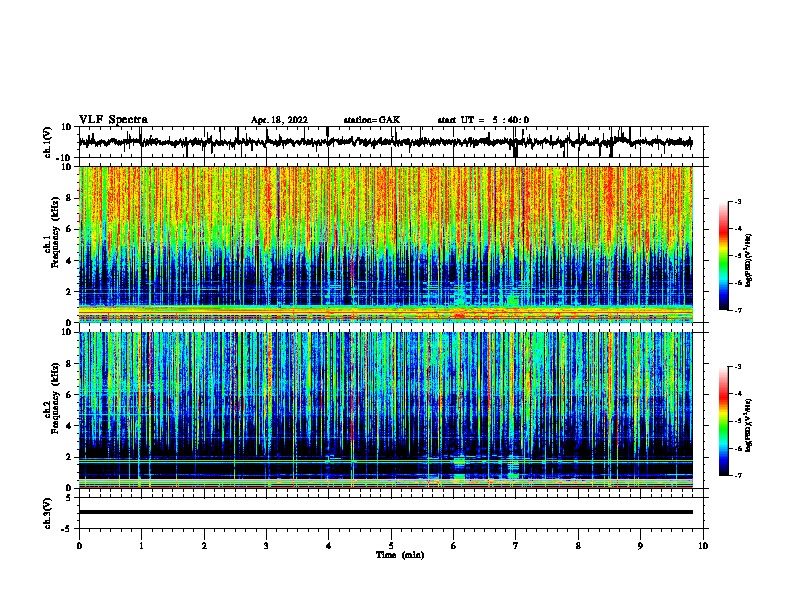Click the ch.1 spectrogram color bar
Image resolution: width=792 pixels, height=612 pixels.
[x=723, y=256]
